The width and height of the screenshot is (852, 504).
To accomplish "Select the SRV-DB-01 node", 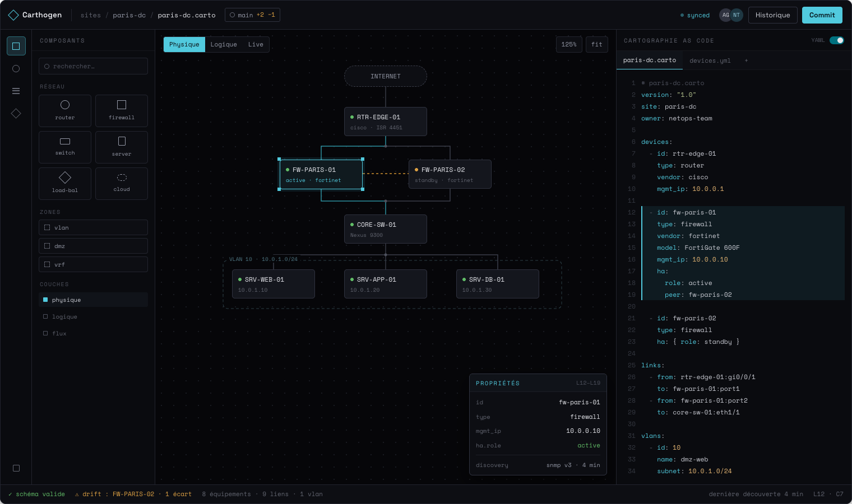I will pos(498,284).
